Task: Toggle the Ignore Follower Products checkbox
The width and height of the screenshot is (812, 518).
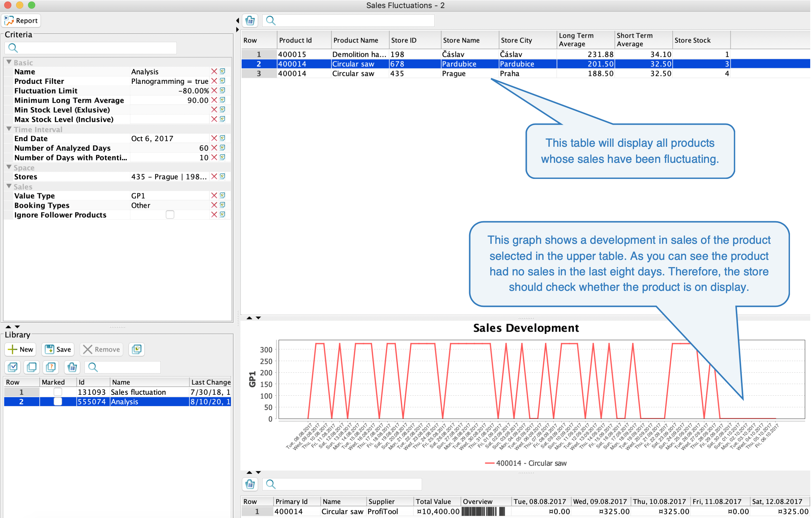Action: pos(170,215)
